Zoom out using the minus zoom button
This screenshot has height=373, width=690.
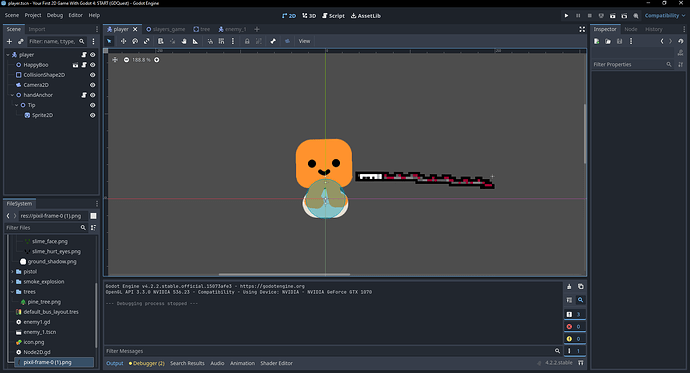[x=126, y=60]
